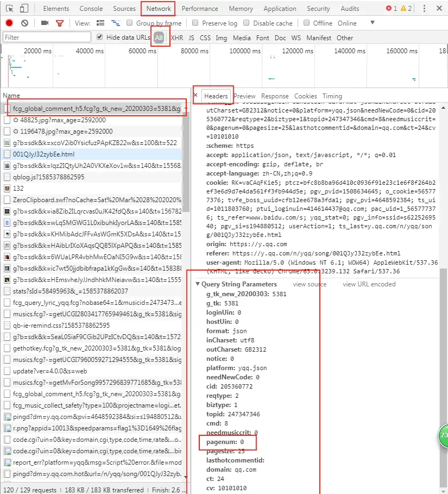Select the Headers tab in request details
Image resolution: width=448 pixels, height=494 pixels.
(x=216, y=96)
